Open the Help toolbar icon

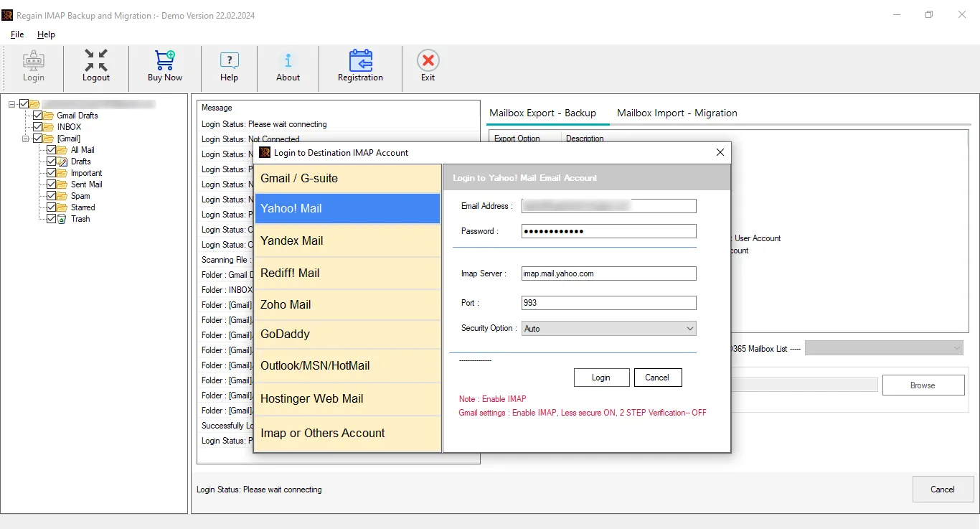point(230,61)
